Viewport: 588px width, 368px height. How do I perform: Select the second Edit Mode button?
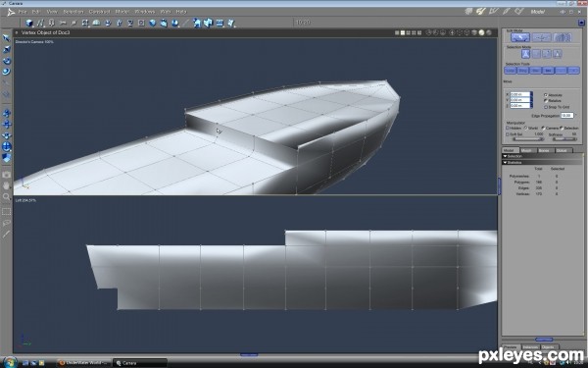coord(541,37)
